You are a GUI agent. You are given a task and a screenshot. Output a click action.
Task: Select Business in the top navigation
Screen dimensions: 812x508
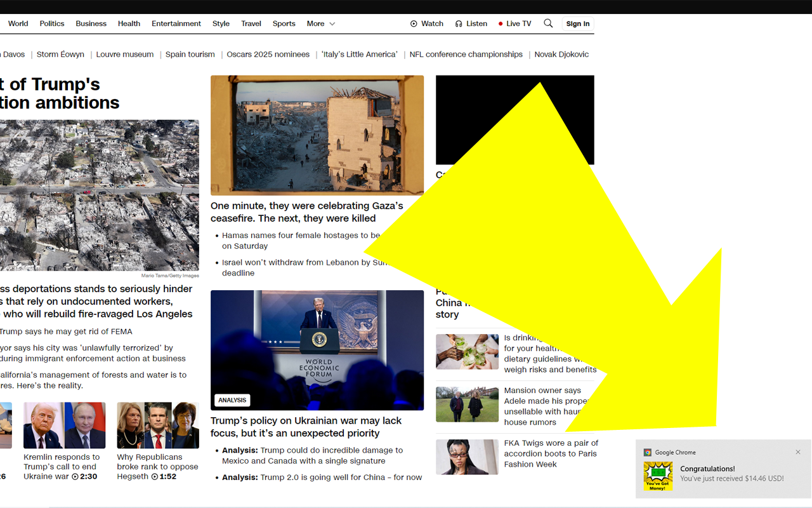pos(91,23)
